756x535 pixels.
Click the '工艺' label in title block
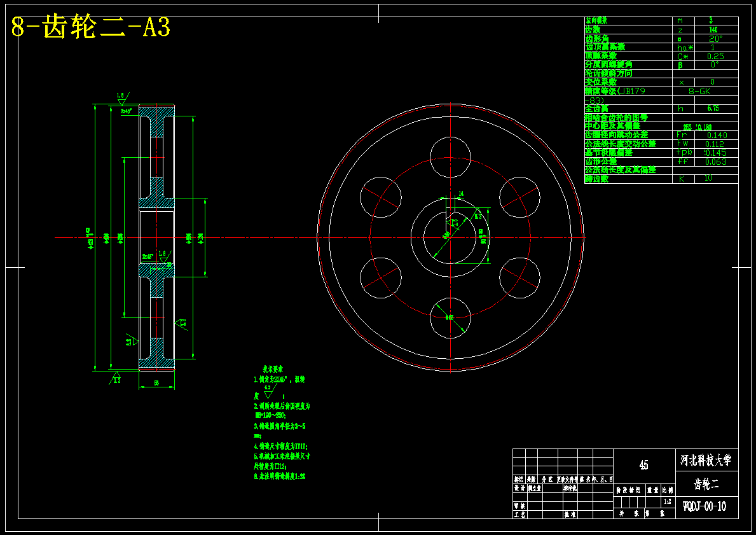[x=520, y=514]
